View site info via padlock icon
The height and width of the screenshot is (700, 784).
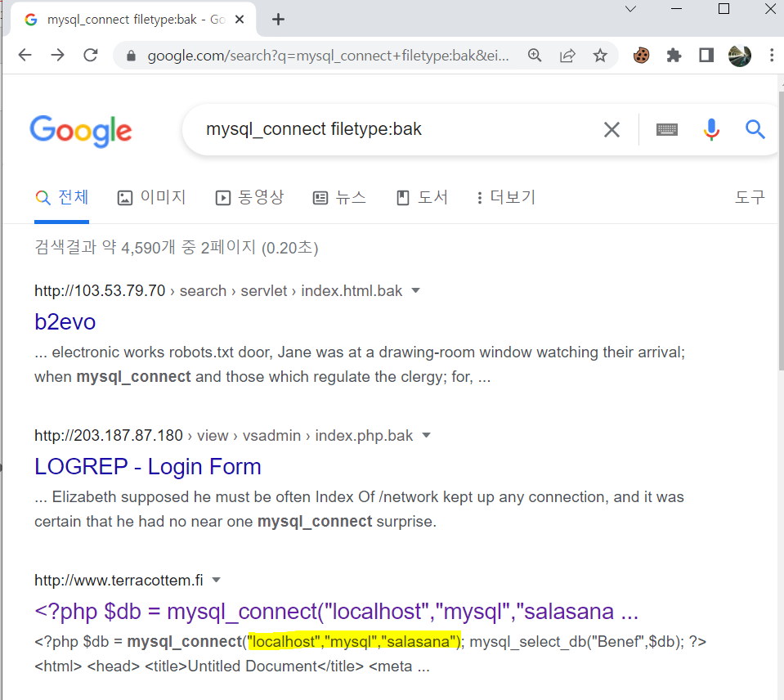(x=131, y=56)
